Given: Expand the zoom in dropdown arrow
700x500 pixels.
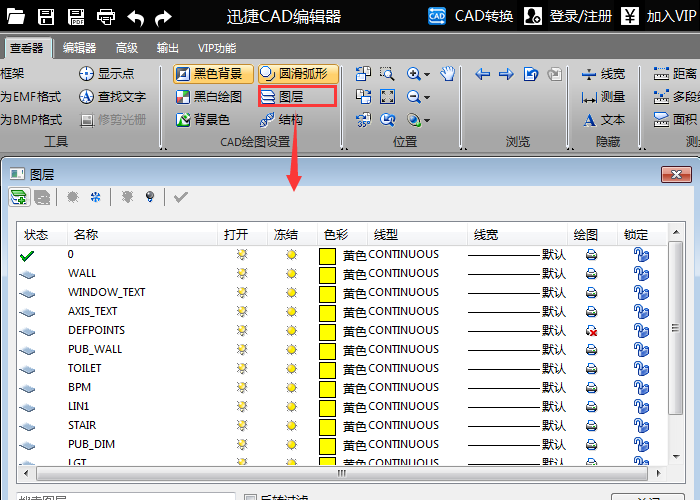Looking at the screenshot, I should [x=427, y=75].
